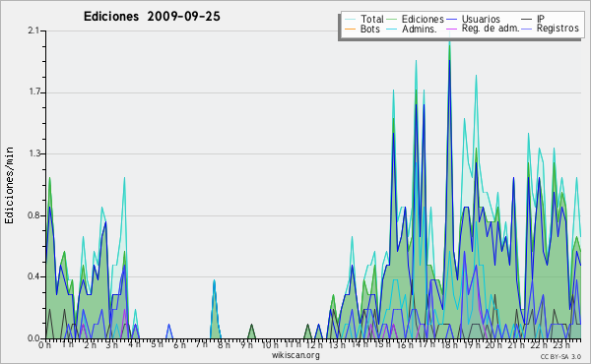
Task: Click the y-axis value 1.7
Action: coord(33,92)
